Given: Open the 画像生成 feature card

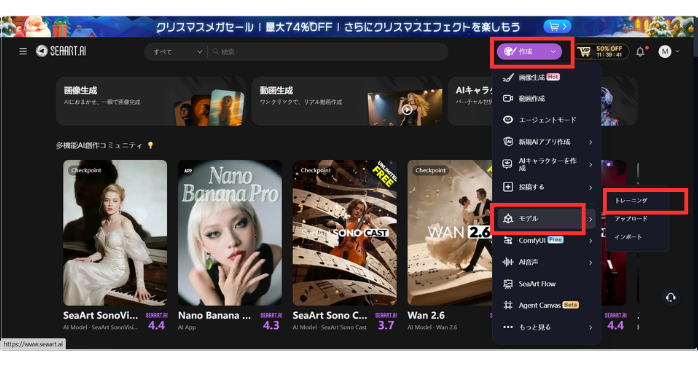Looking at the screenshot, I should tap(151, 101).
